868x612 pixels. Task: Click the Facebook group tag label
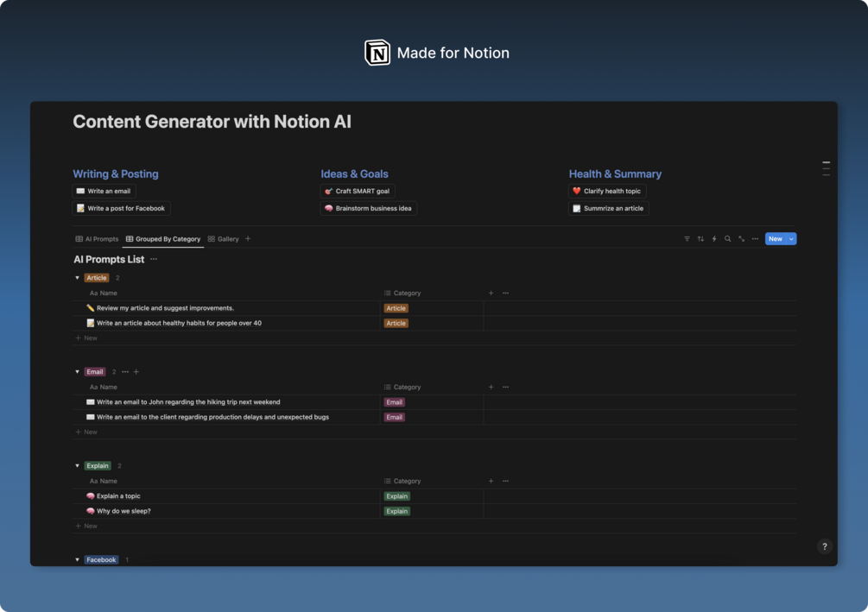point(101,560)
